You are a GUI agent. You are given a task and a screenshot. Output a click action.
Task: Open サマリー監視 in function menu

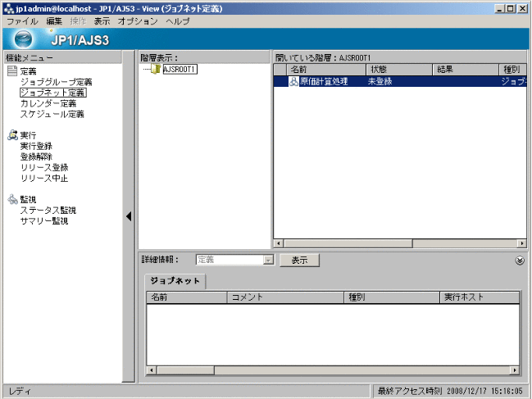(x=44, y=221)
